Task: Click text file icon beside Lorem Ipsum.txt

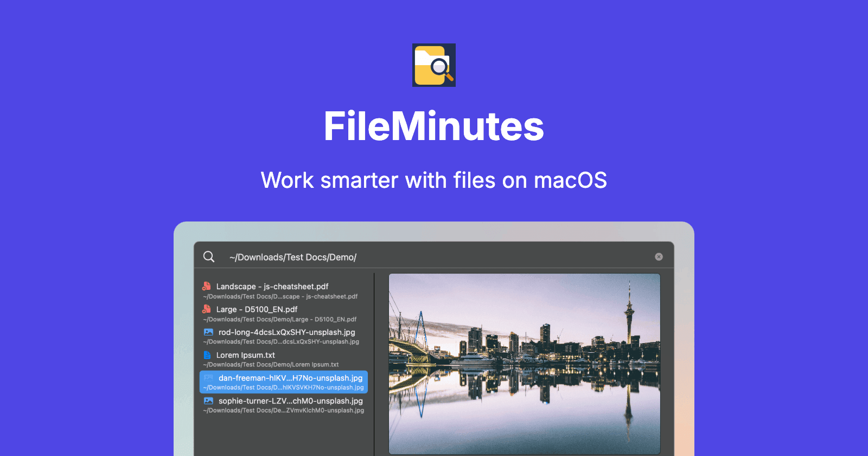Action: (x=207, y=354)
